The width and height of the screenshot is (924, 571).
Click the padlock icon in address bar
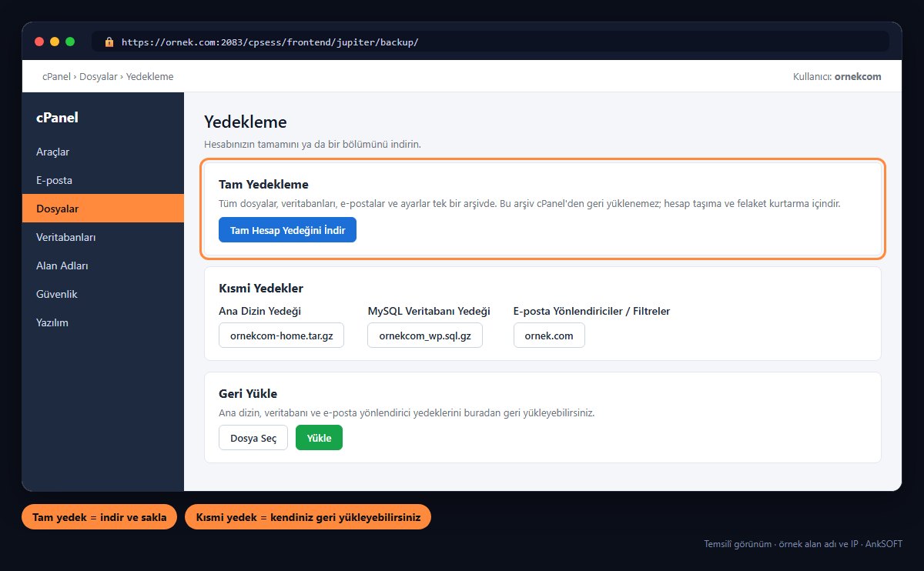pyautogui.click(x=109, y=42)
